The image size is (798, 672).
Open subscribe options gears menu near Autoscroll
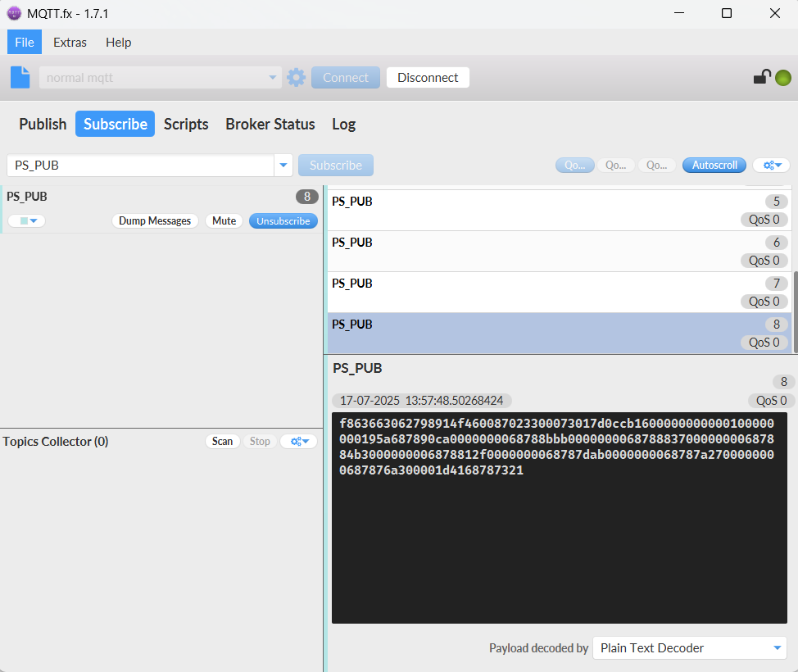[772, 165]
